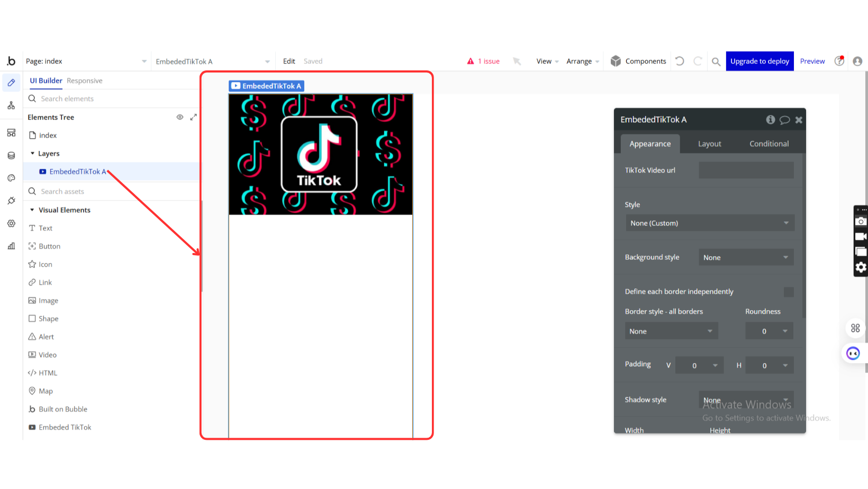Screen dimensions: 868x489
Task: Click the Preview link
Action: 812,61
